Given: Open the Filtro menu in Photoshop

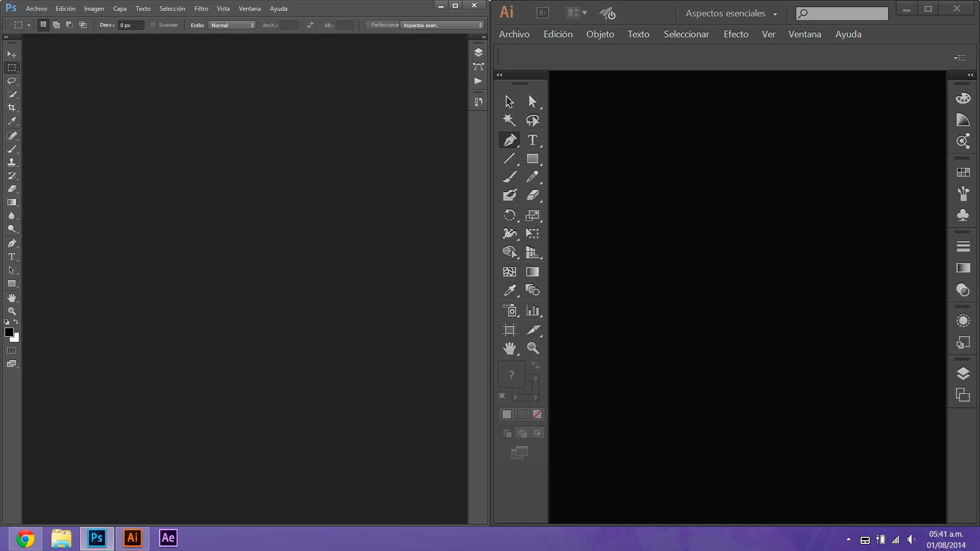Looking at the screenshot, I should pos(201,9).
